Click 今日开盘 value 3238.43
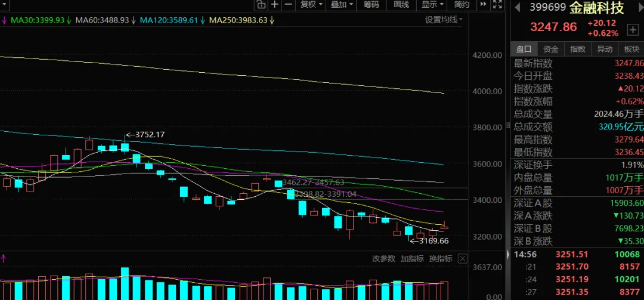The height and width of the screenshot is (300, 644). (629, 76)
